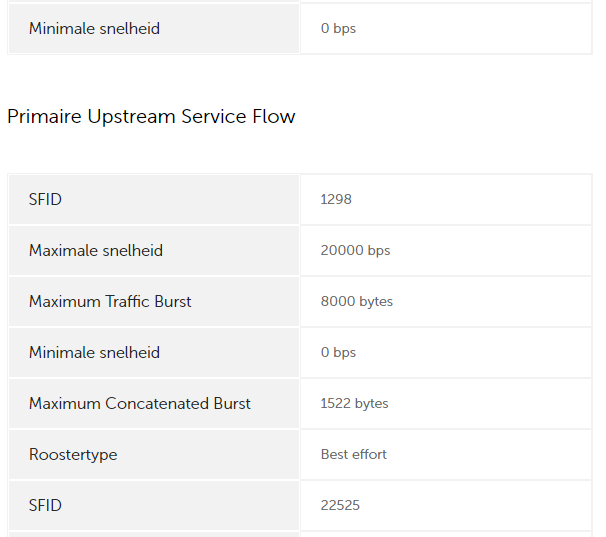The image size is (606, 537).
Task: Click the first SFID label under Upstream
Action: coord(45,199)
